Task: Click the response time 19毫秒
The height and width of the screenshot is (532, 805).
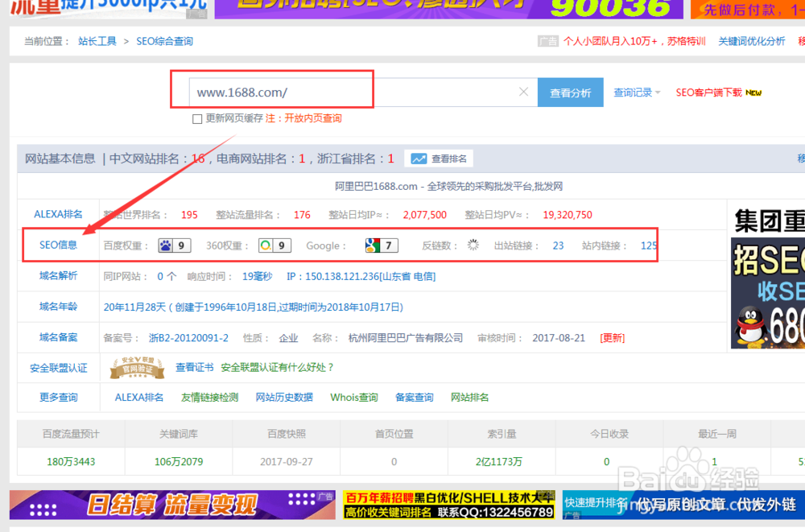Action: (x=258, y=276)
